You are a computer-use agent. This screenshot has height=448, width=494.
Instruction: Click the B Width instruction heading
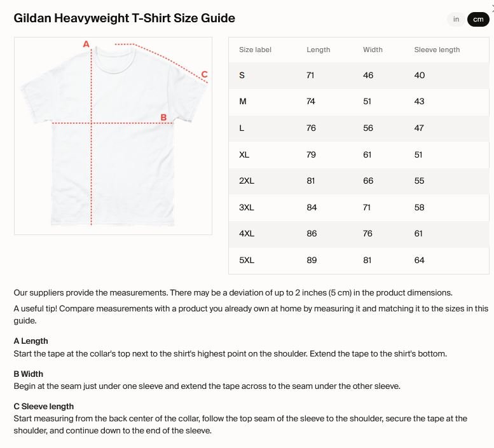[29, 374]
